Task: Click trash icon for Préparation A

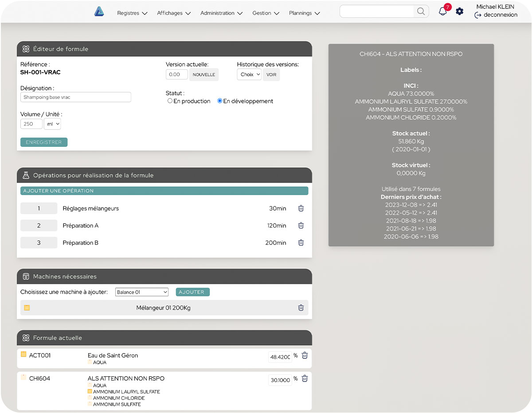Action: [301, 225]
